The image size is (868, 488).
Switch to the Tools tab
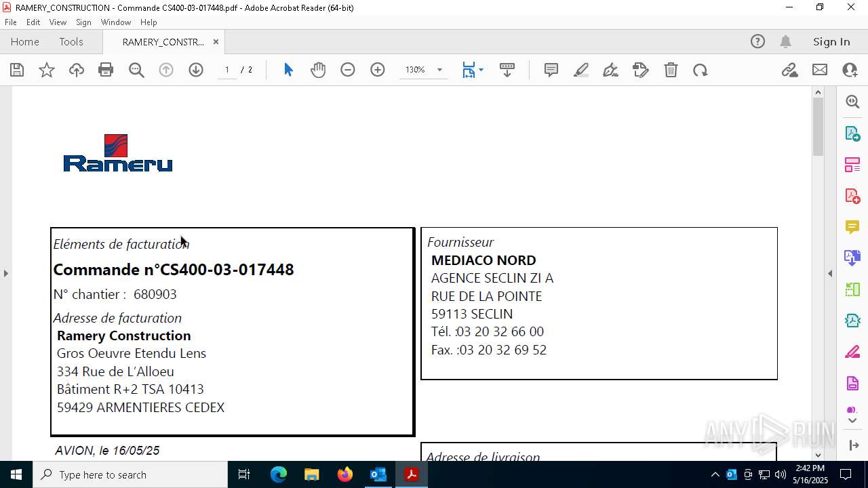[x=71, y=42]
